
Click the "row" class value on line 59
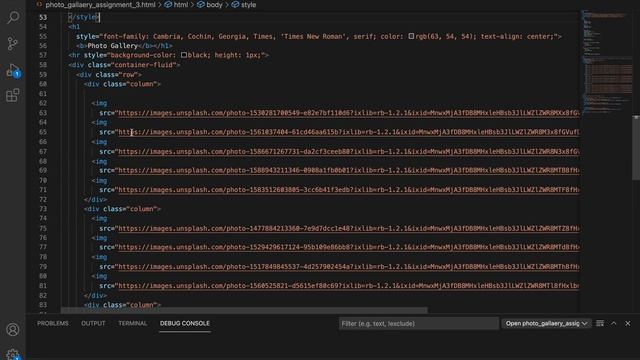click(x=128, y=75)
